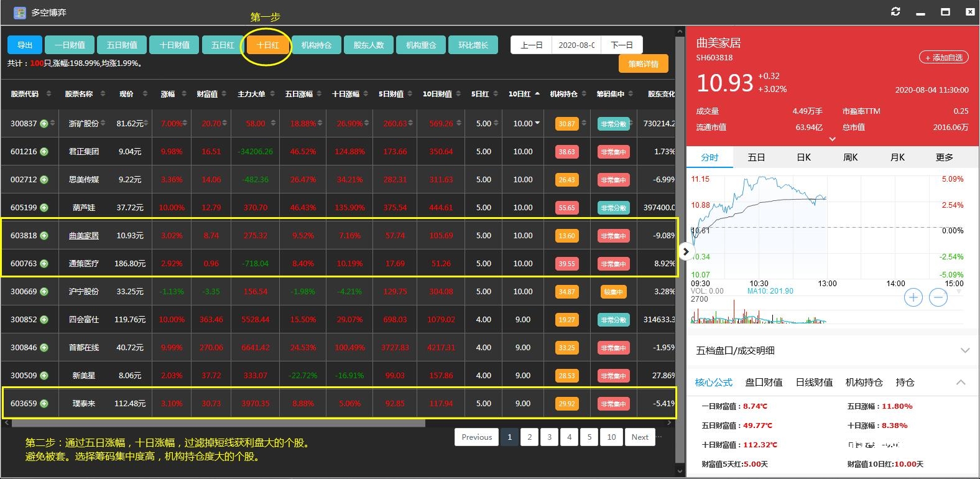Switch to 日K chart tab

click(803, 157)
